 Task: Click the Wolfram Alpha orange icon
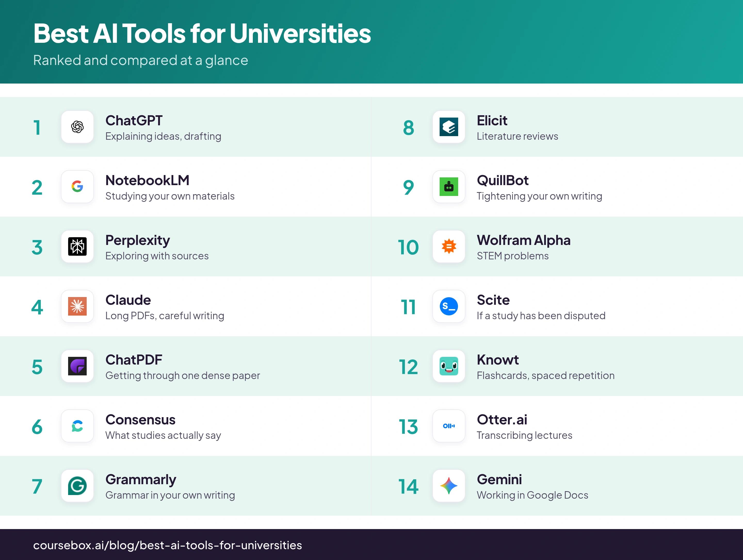[449, 246]
